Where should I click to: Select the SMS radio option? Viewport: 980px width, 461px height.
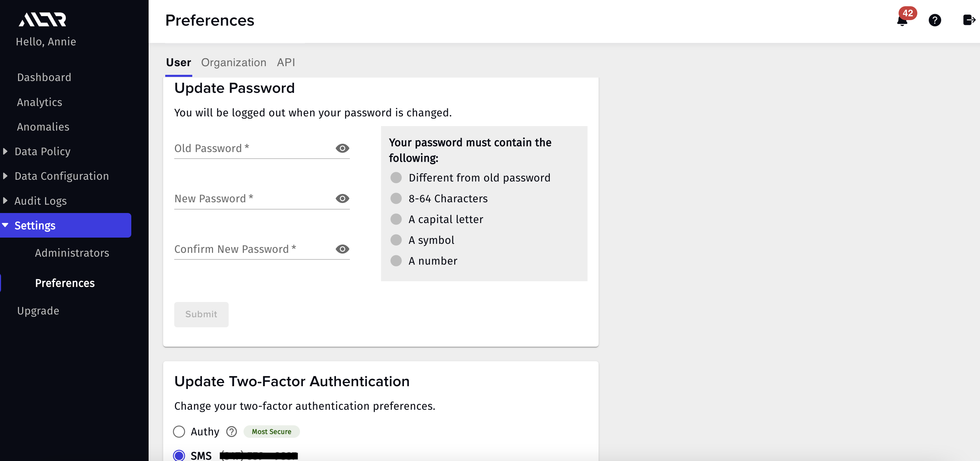coord(179,455)
